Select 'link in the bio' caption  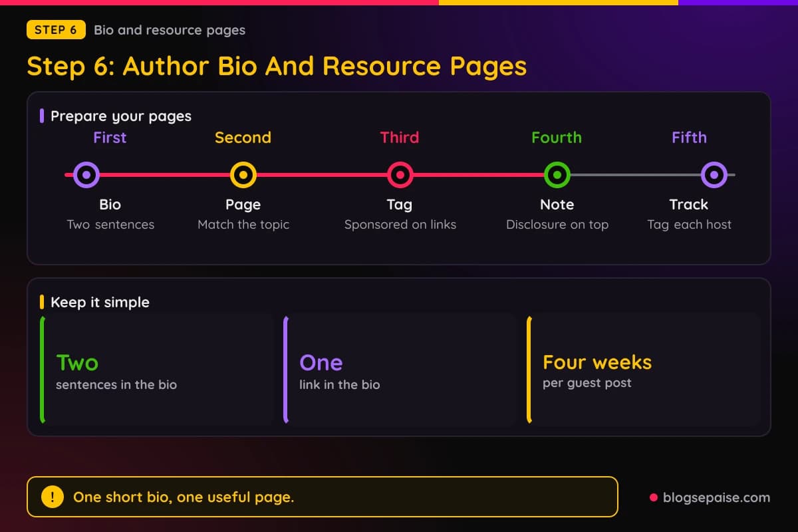pyautogui.click(x=340, y=384)
